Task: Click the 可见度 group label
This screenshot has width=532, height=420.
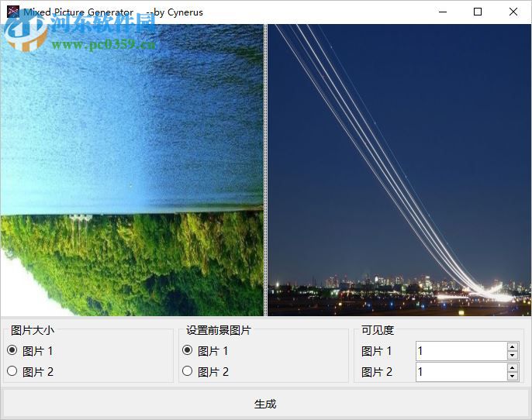Action: coord(377,330)
